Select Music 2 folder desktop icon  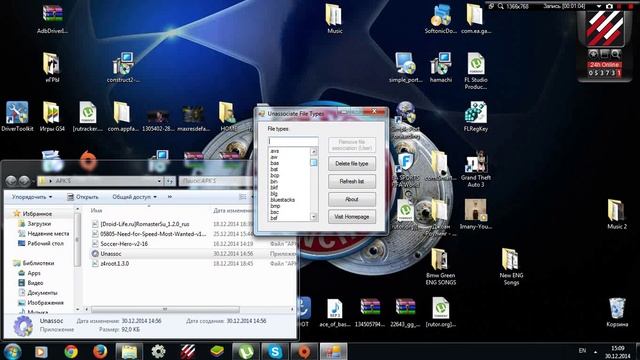[617, 215]
